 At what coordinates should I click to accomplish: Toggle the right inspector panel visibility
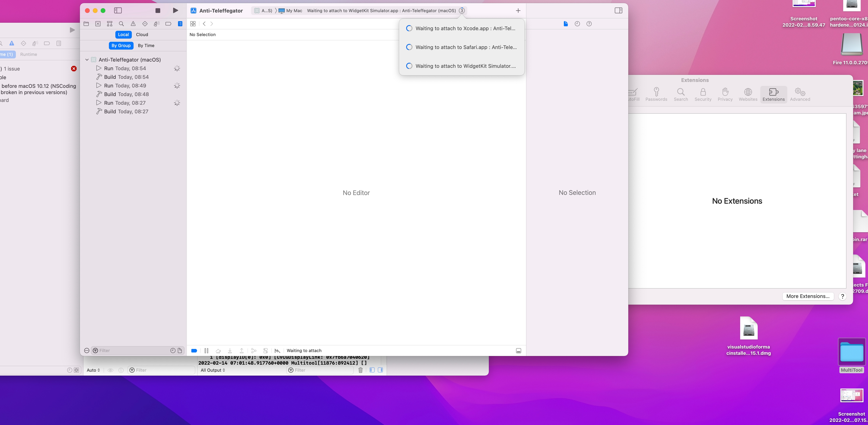(618, 10)
